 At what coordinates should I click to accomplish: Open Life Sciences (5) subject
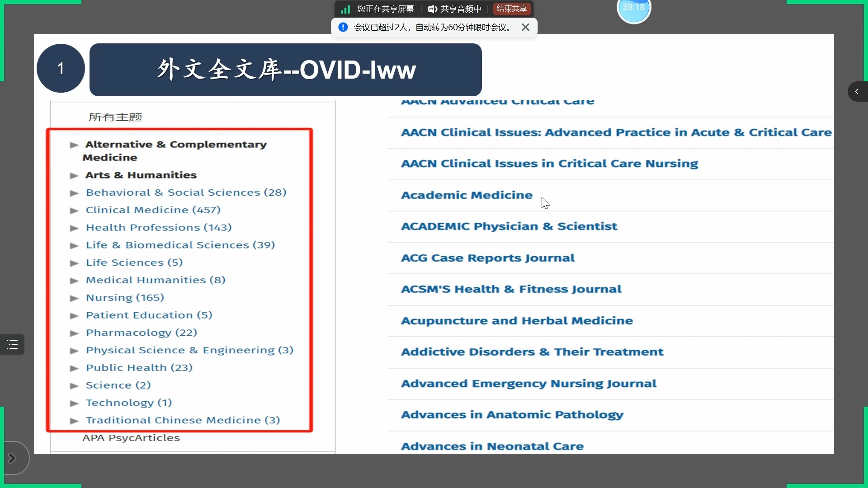point(134,263)
